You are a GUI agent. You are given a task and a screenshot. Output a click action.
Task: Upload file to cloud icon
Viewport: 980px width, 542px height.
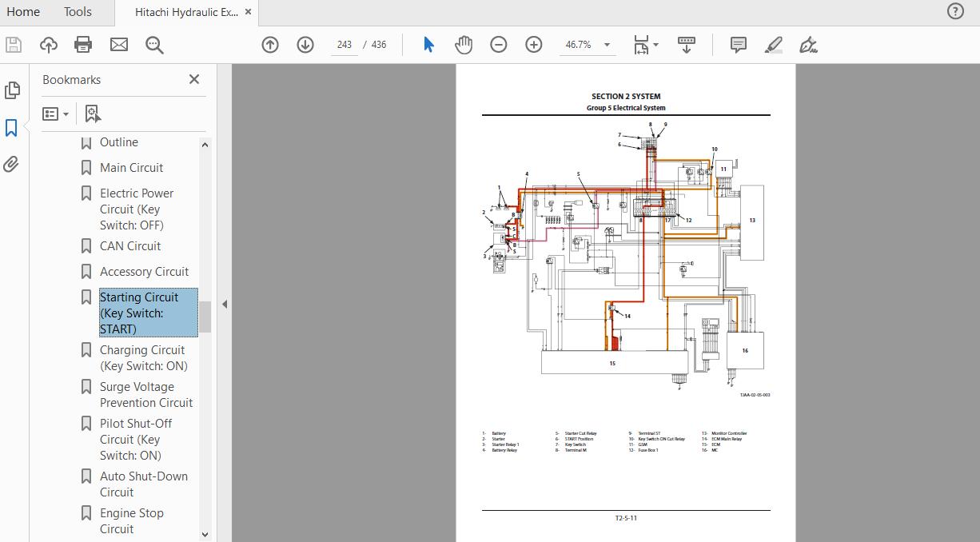(49, 45)
